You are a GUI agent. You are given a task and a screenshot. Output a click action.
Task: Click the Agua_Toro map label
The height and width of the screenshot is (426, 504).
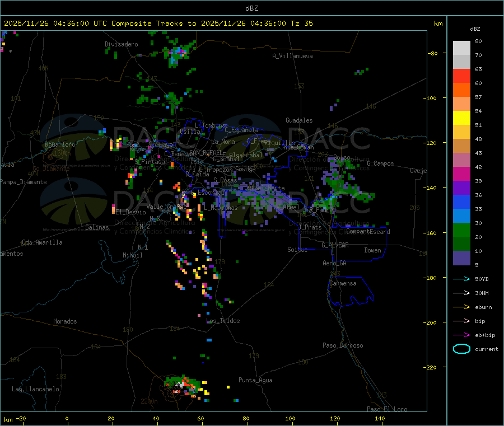point(60,144)
